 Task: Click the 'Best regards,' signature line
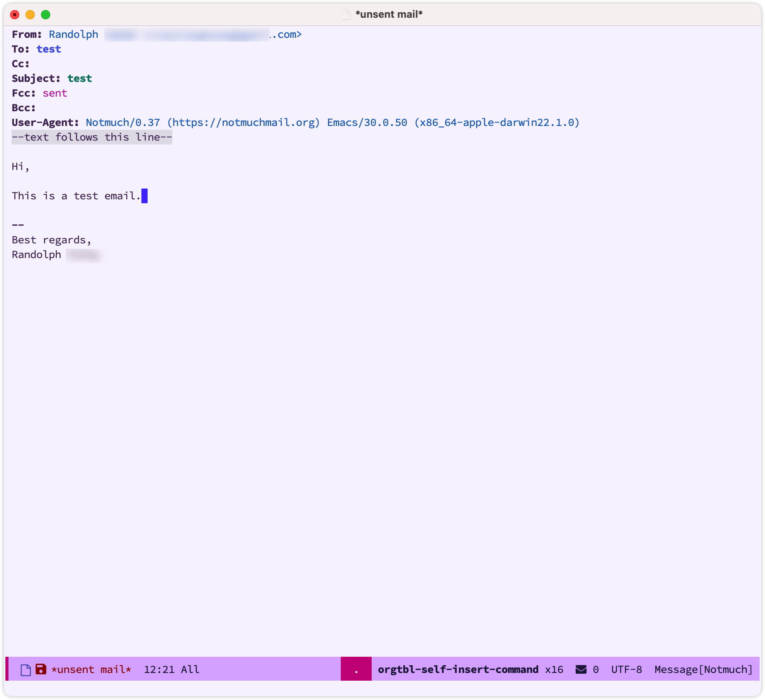tap(51, 240)
